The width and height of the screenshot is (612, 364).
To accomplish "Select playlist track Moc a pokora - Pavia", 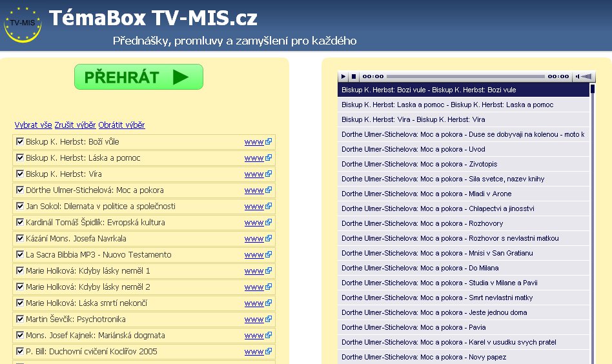I will 464,327.
